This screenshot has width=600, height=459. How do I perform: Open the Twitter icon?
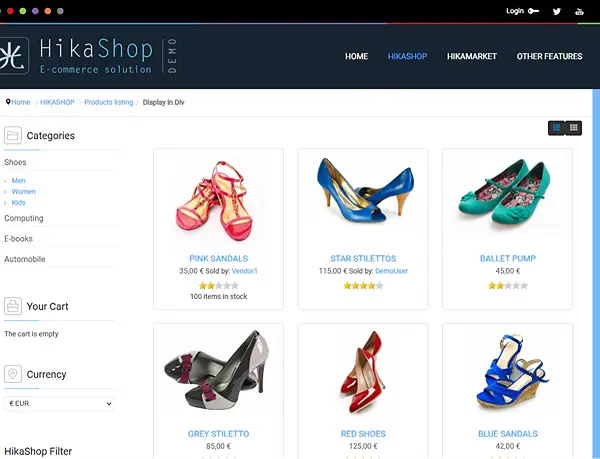[557, 11]
